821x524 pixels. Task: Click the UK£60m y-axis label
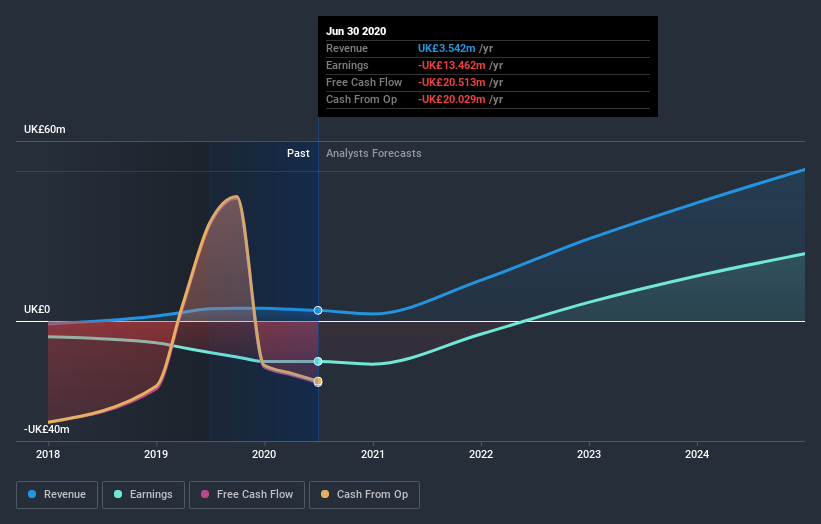click(44, 130)
